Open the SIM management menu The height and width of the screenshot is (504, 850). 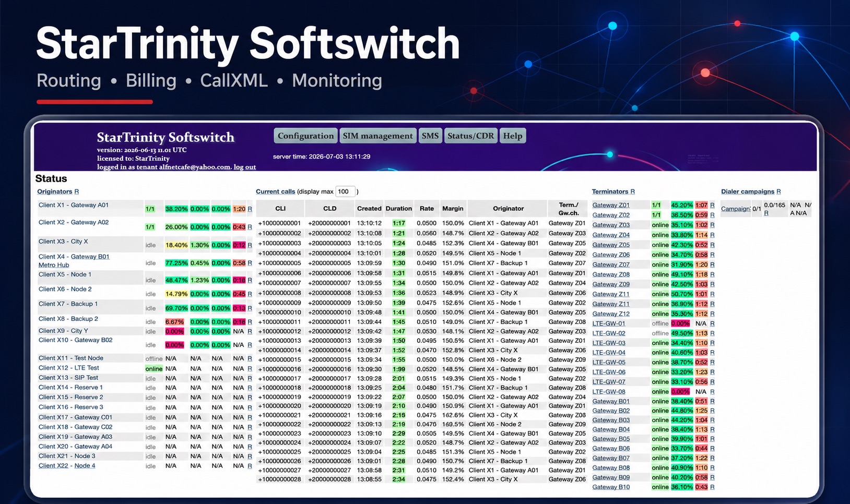tap(377, 136)
